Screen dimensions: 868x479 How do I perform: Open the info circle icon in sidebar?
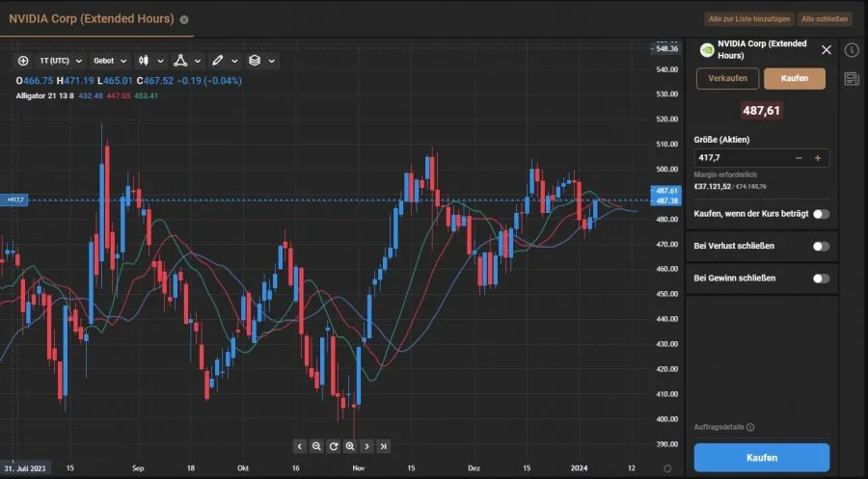click(852, 50)
